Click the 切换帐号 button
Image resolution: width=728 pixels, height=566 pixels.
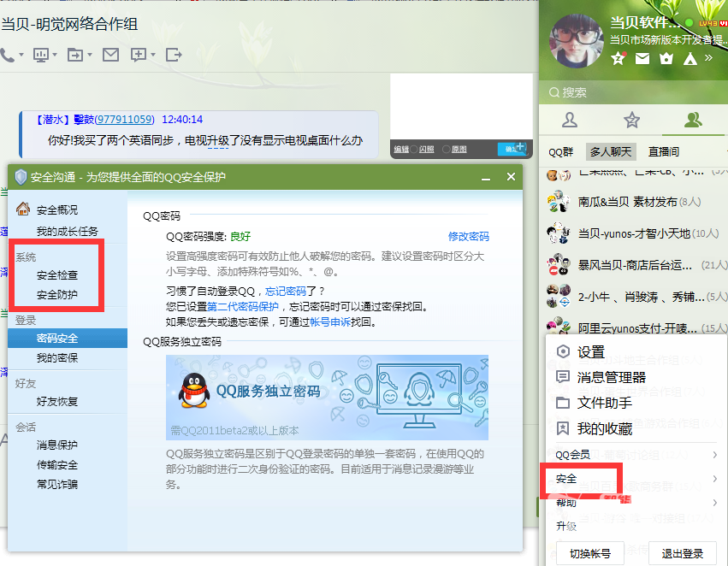pyautogui.click(x=590, y=553)
